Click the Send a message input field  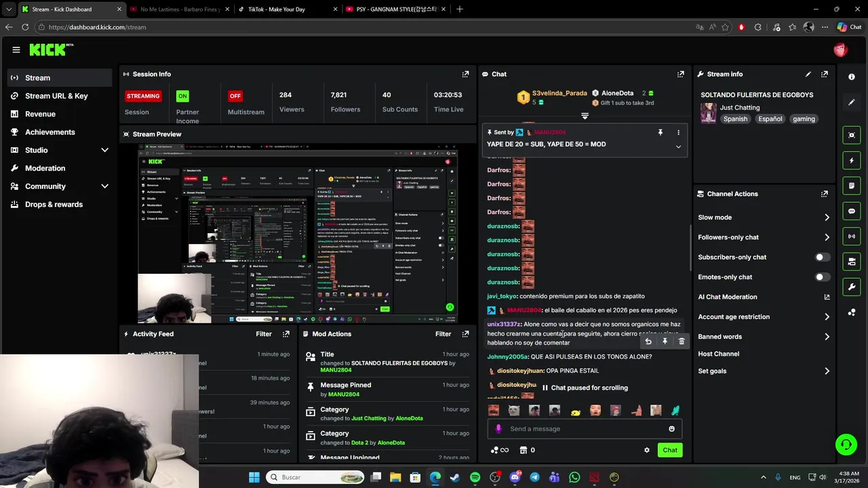[585, 428]
